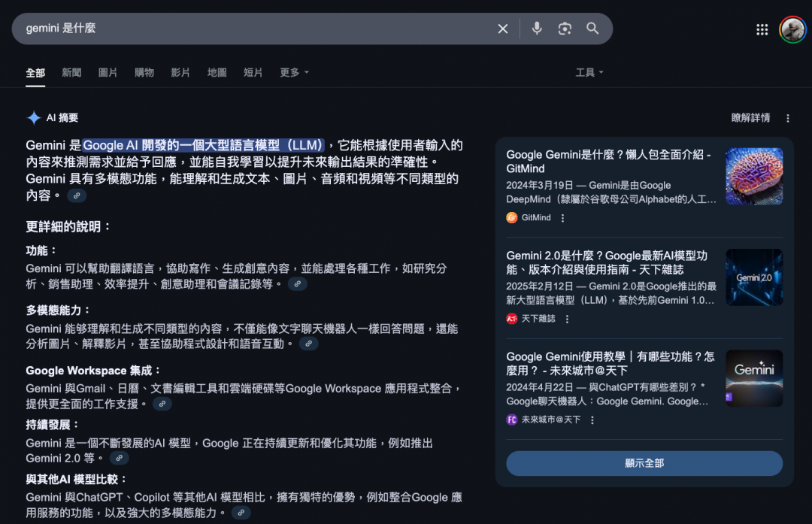Expand the 工具 dropdown
812x524 pixels.
589,72
